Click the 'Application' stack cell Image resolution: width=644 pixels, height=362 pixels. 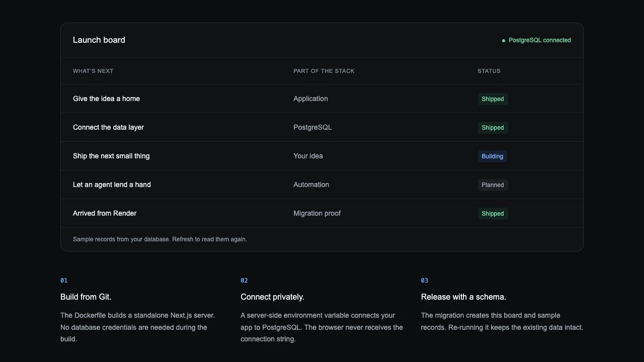pyautogui.click(x=310, y=99)
